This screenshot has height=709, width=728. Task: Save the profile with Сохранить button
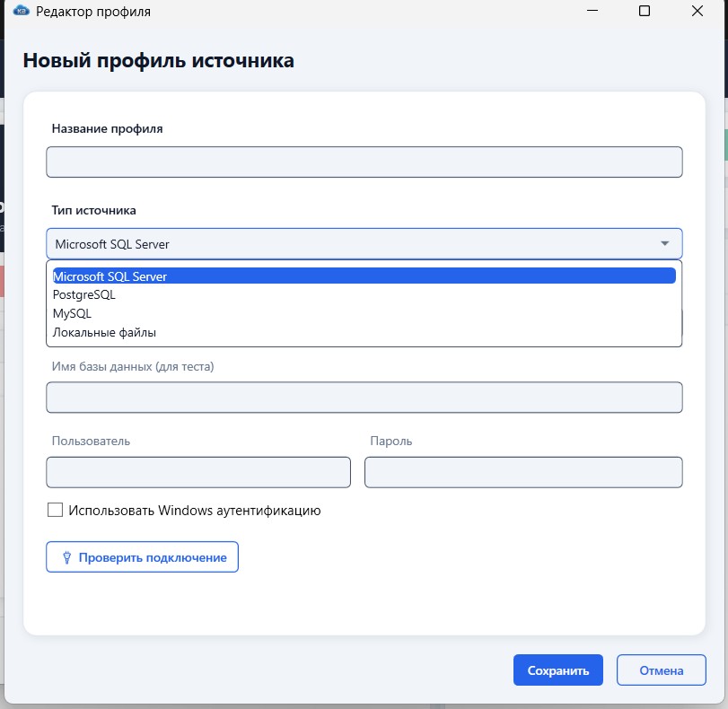(557, 670)
